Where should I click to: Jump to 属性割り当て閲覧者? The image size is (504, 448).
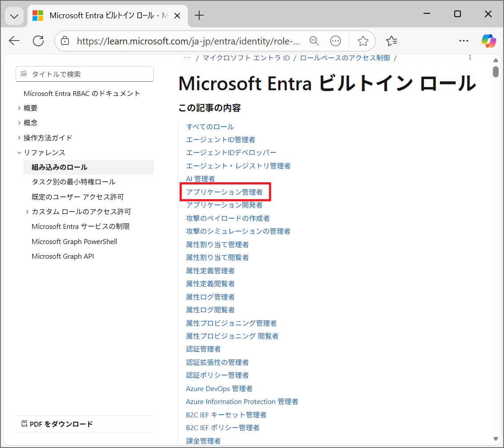click(x=217, y=257)
